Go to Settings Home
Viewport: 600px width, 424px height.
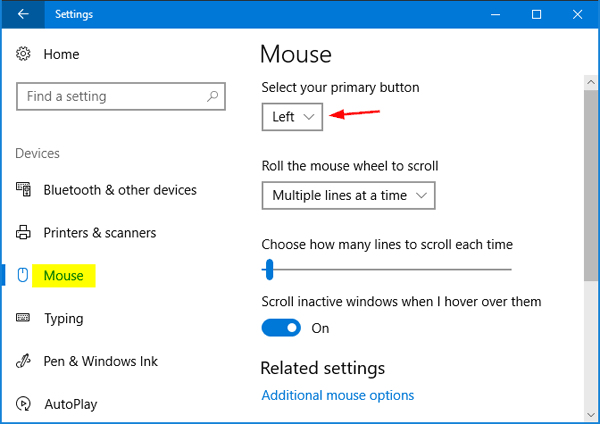click(61, 54)
